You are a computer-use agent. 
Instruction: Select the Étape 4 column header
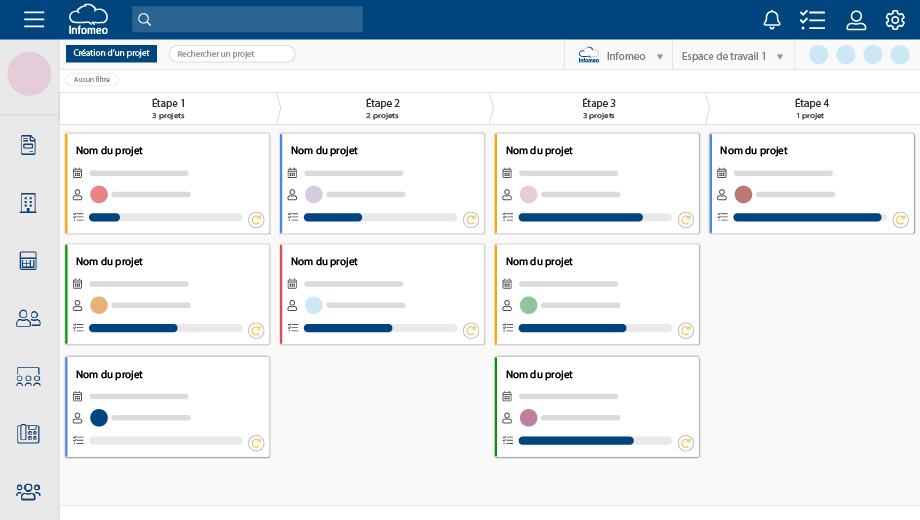pyautogui.click(x=811, y=108)
